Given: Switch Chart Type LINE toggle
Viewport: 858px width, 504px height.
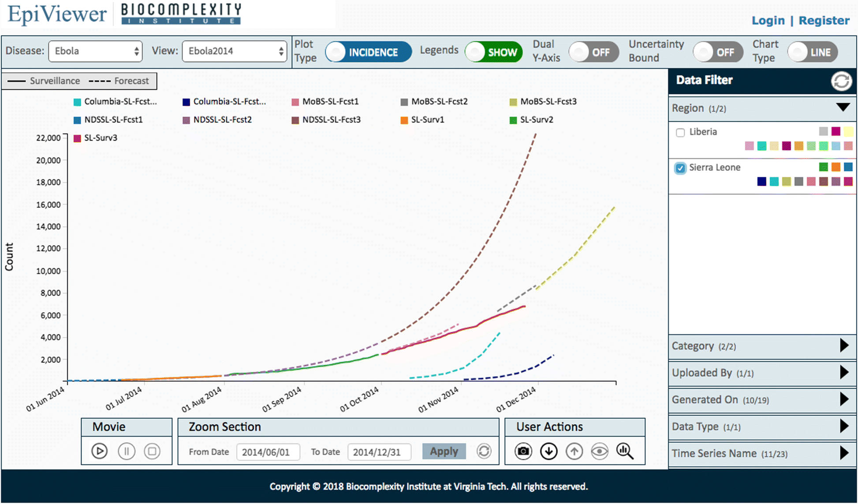Looking at the screenshot, I should coord(813,52).
